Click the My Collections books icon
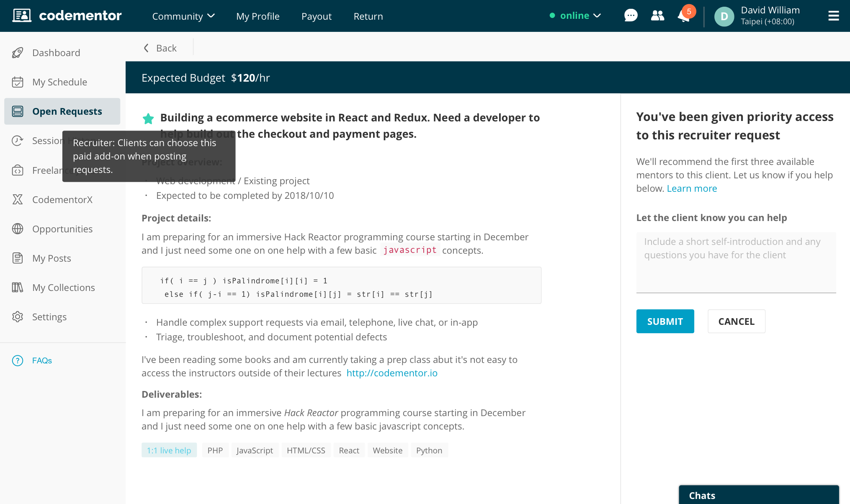The width and height of the screenshot is (850, 504). point(18,288)
